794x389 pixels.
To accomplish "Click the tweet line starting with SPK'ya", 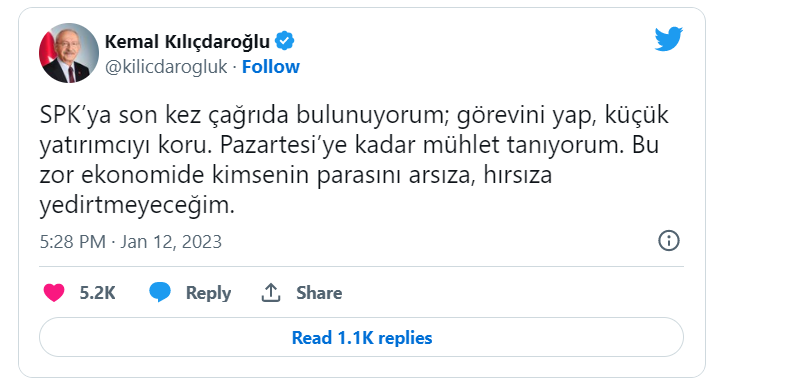I will click(x=354, y=116).
